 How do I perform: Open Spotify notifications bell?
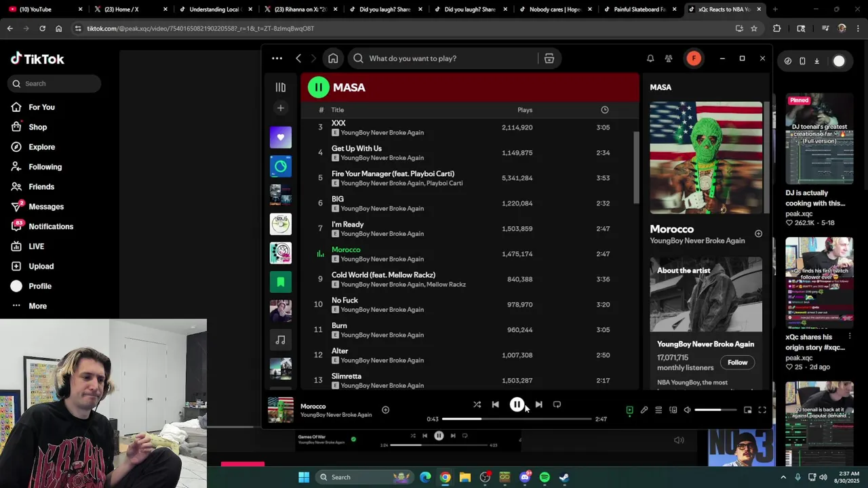[650, 58]
